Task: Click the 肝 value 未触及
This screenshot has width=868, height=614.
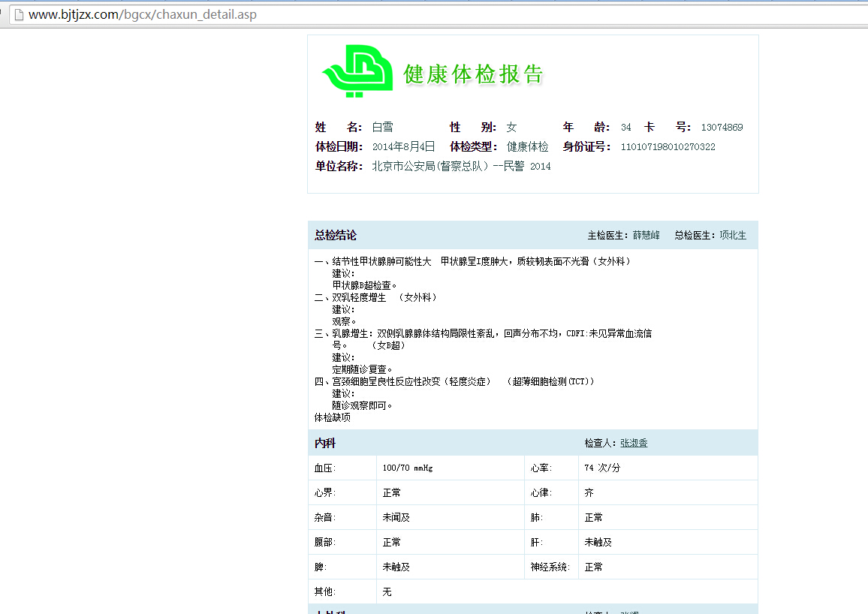Action: tap(598, 542)
